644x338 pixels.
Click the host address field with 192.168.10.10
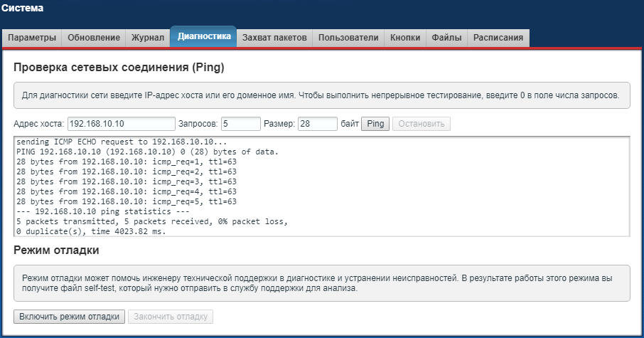[x=122, y=124]
